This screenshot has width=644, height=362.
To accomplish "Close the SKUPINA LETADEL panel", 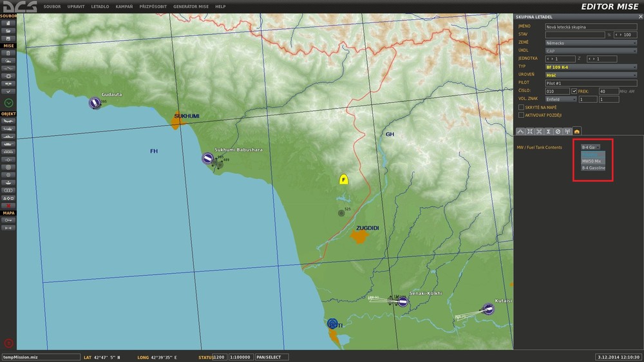I will click(640, 17).
